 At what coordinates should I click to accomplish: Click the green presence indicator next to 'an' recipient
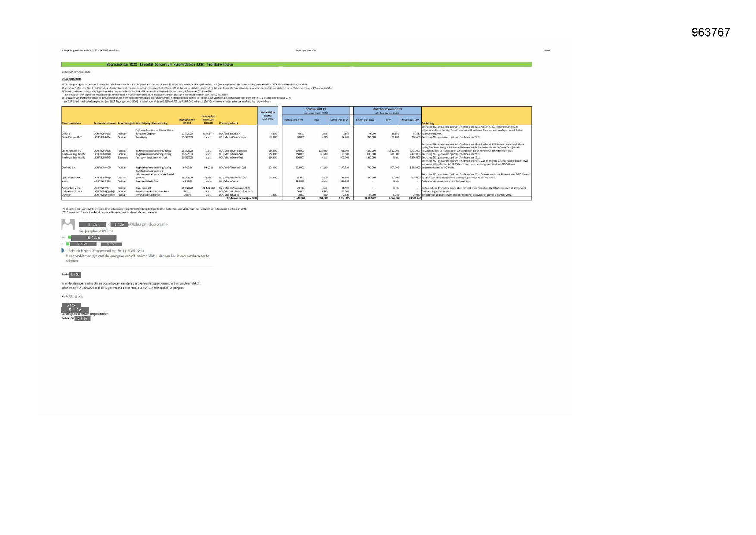[69, 237]
